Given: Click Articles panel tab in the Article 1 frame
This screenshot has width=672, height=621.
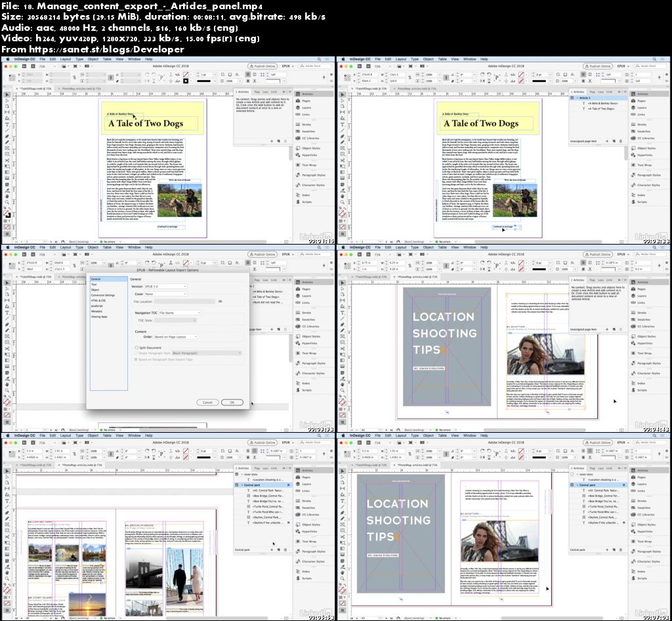Looking at the screenshot, I should click(x=578, y=92).
